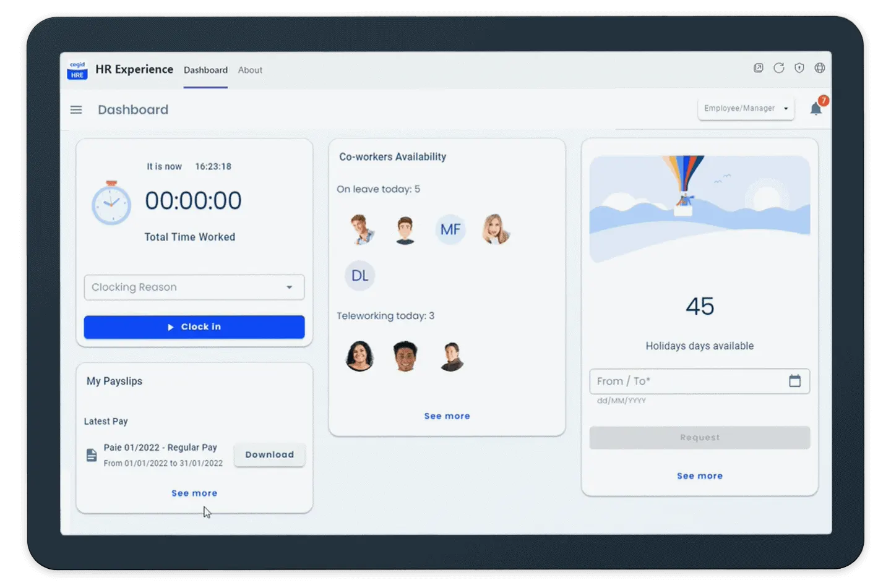This screenshot has width=891, height=588.
Task: Download the Paie 01/2022 payslip
Action: 269,455
